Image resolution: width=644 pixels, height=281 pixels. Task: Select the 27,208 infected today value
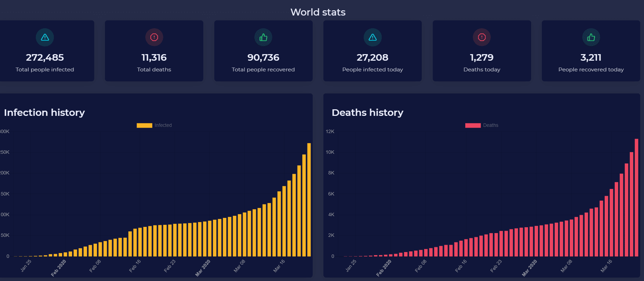click(373, 58)
